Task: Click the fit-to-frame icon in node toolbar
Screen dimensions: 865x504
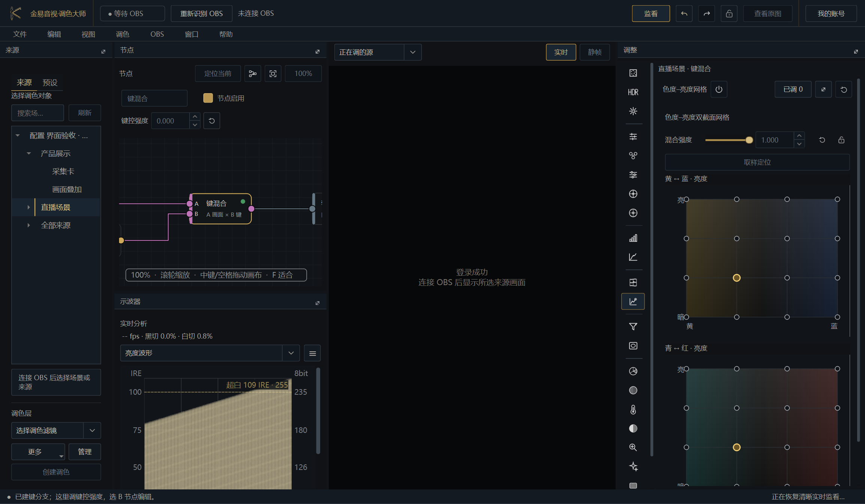Action: [273, 73]
